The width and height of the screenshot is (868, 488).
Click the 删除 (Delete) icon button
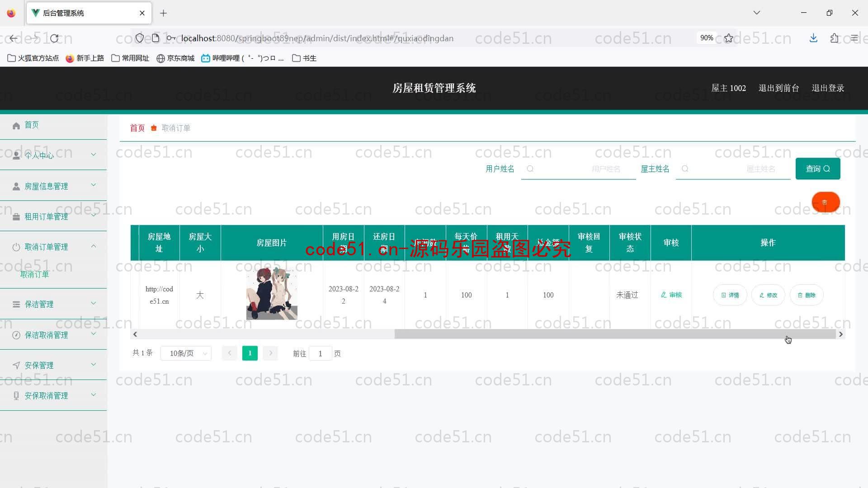click(x=807, y=295)
